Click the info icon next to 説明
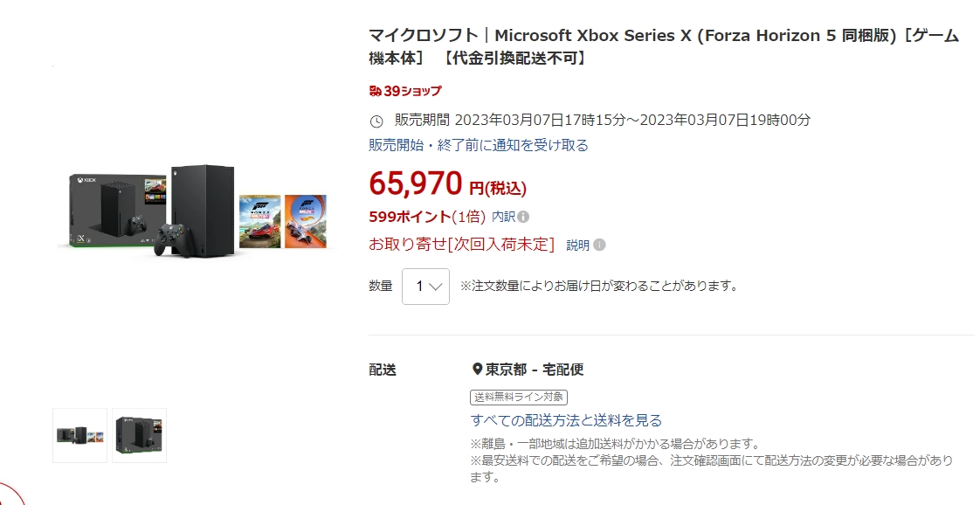 click(x=599, y=246)
